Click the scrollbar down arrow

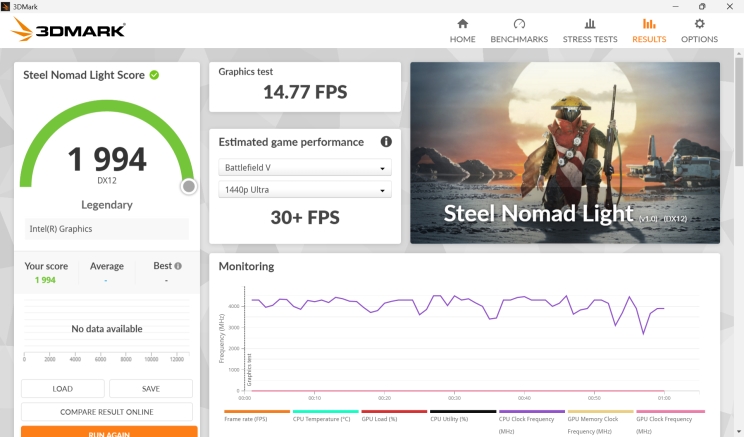tap(739, 432)
